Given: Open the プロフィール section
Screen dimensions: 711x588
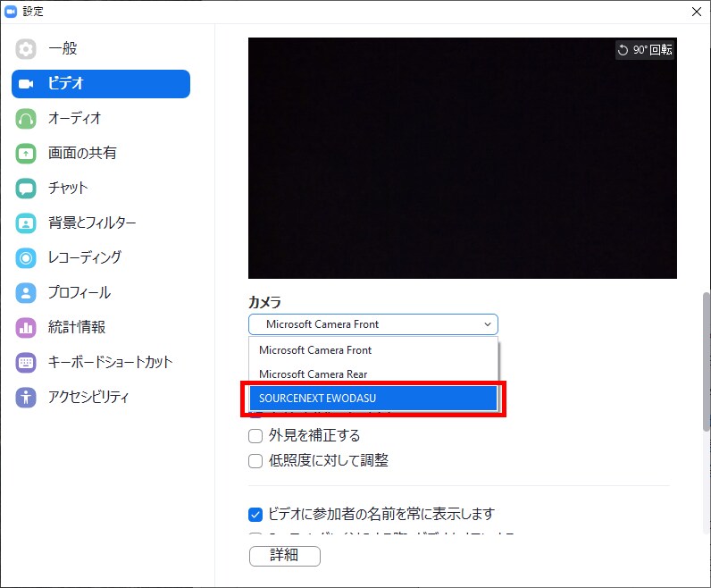Looking at the screenshot, I should [x=101, y=292].
